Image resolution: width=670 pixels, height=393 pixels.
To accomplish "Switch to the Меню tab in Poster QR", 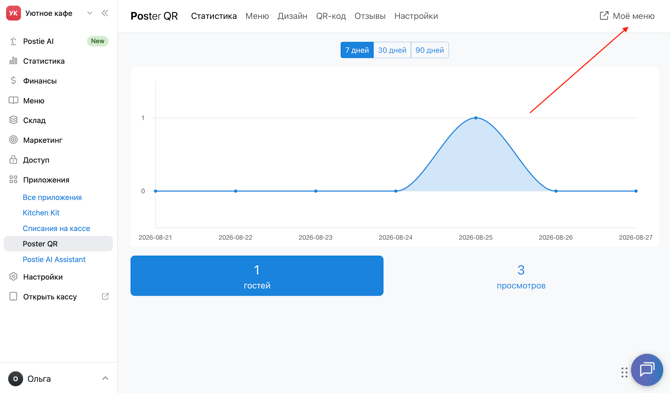I will click(257, 16).
